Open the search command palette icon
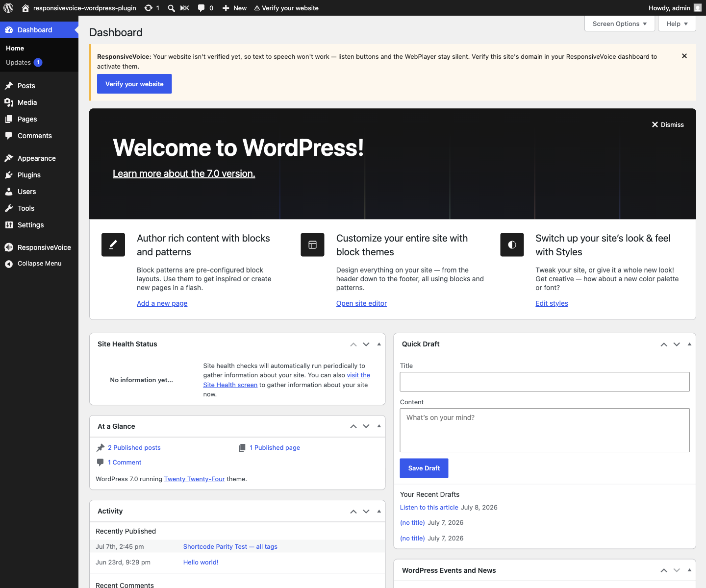Image resolution: width=706 pixels, height=588 pixels. [x=172, y=8]
